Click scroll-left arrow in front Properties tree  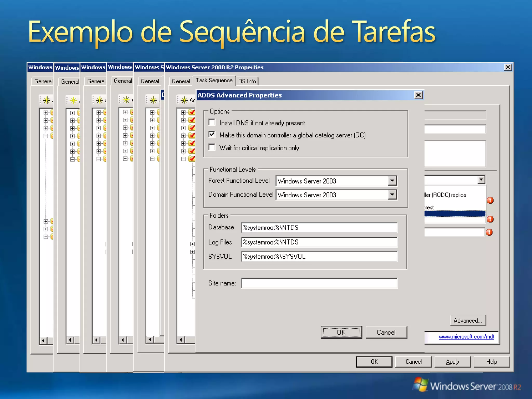pyautogui.click(x=181, y=340)
